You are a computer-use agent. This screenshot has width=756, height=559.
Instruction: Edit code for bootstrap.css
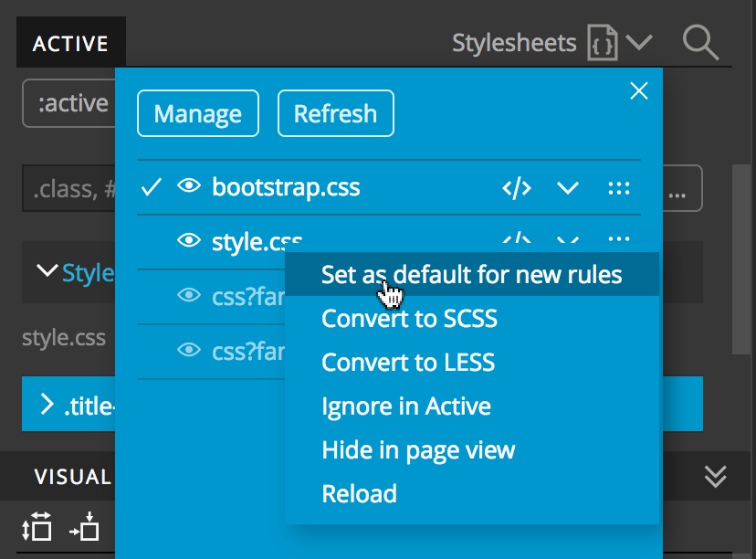pos(517,188)
